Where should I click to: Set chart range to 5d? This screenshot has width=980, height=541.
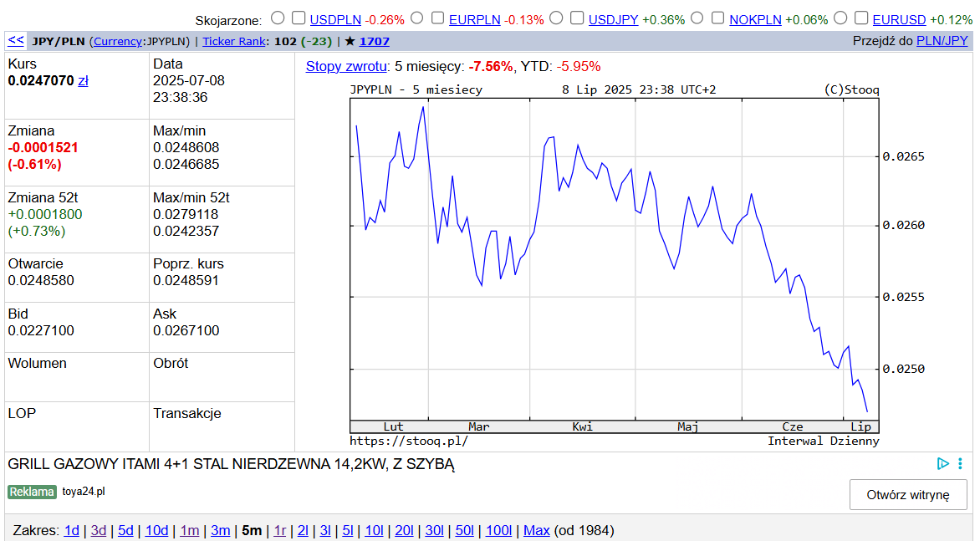pyautogui.click(x=125, y=530)
